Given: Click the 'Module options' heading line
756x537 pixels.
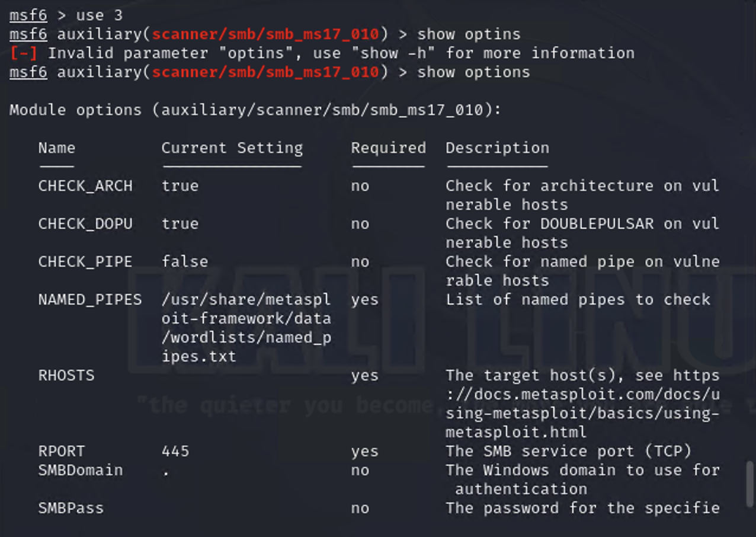Looking at the screenshot, I should (x=255, y=110).
